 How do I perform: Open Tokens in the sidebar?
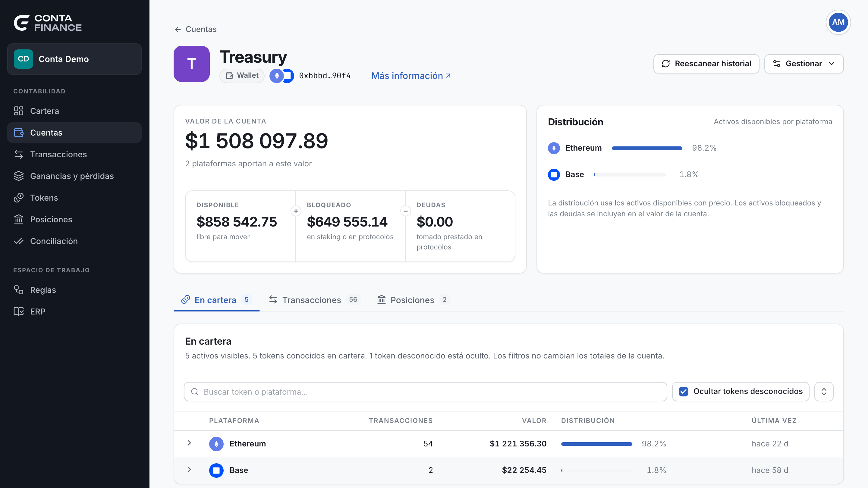coord(74,198)
